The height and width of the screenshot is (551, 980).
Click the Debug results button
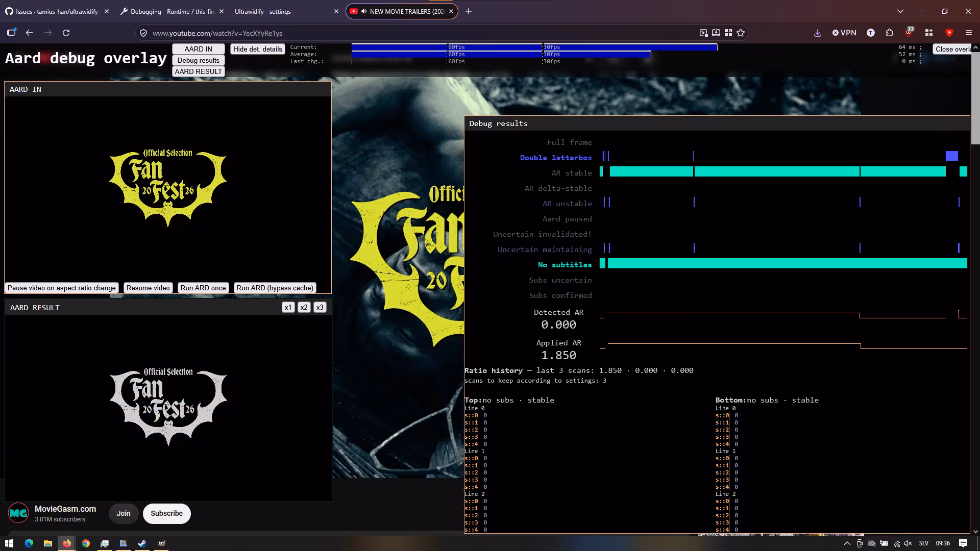198,60
